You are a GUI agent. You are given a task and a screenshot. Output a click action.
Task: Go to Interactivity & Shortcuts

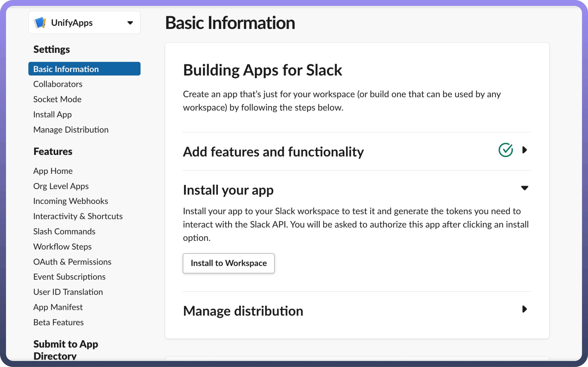point(78,216)
